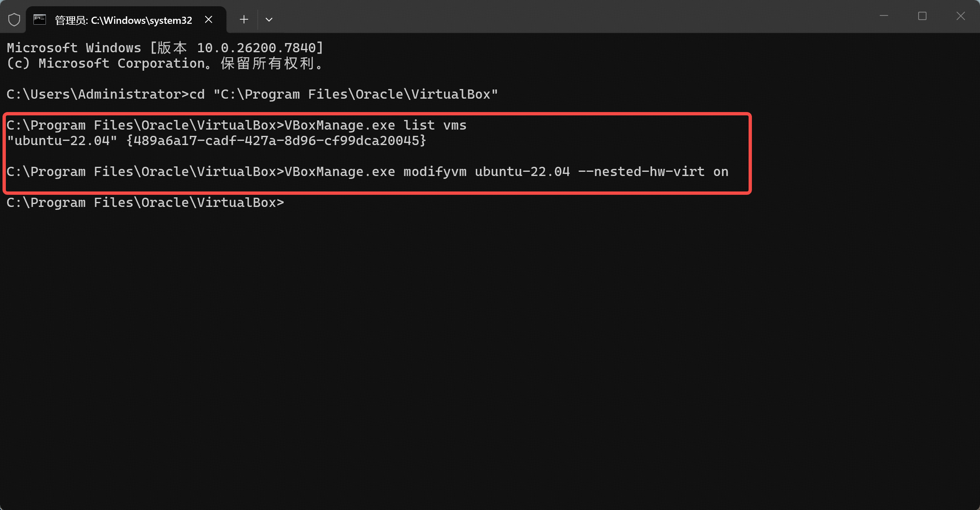Screen dimensions: 980x510
Task: Click the "list vms" command text
Action: click(434, 125)
